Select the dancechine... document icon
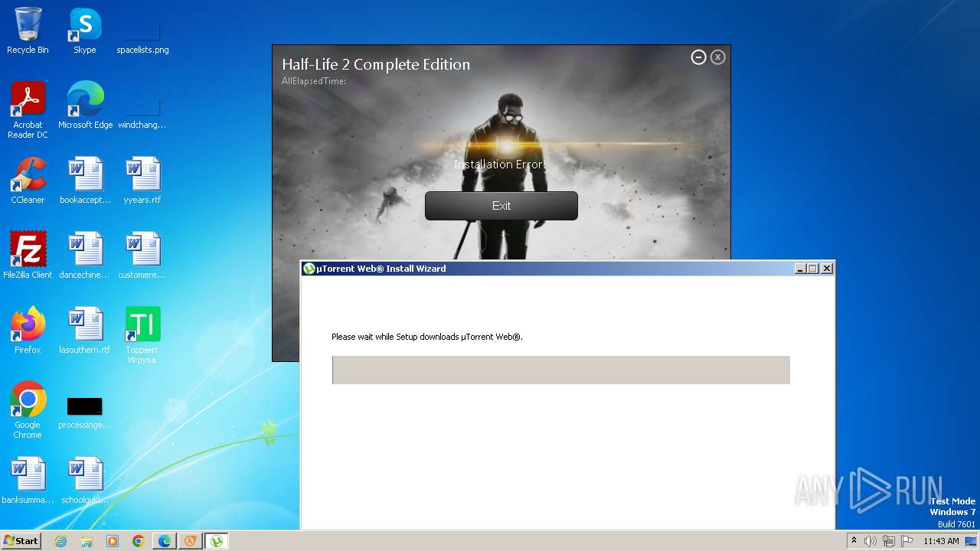This screenshot has height=551, width=980. click(x=85, y=256)
